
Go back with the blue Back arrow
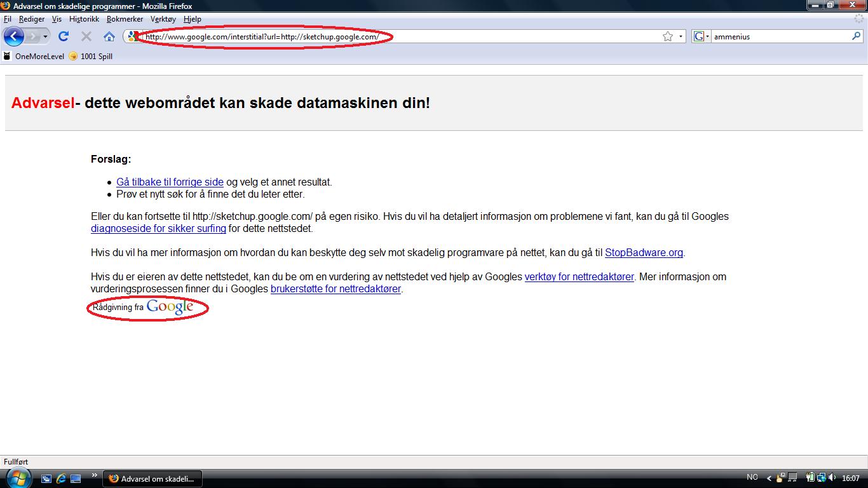[14, 36]
